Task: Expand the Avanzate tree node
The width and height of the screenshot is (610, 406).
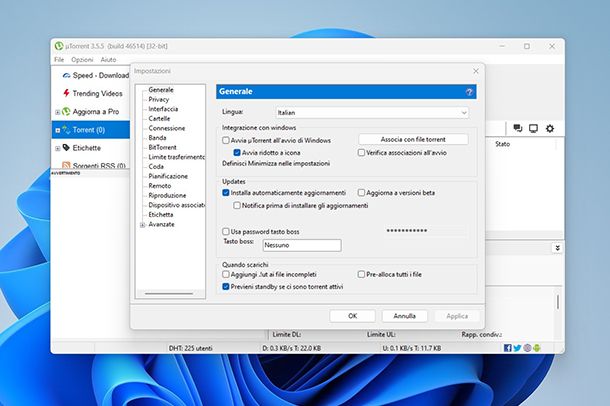Action: click(x=142, y=225)
